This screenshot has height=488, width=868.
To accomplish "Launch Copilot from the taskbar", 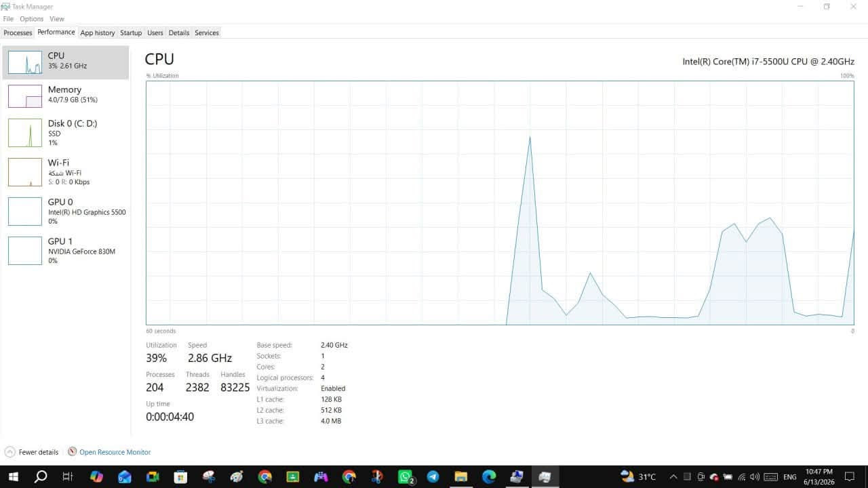I will tap(96, 476).
